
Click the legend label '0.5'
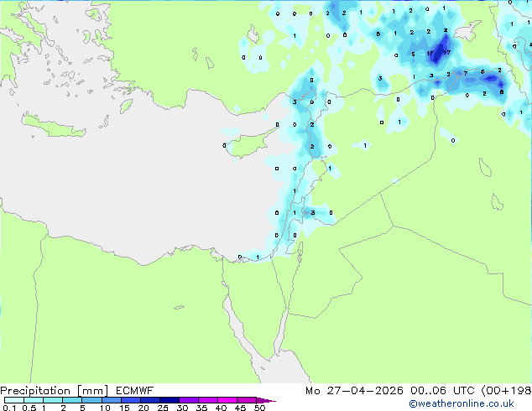pyautogui.click(x=29, y=408)
